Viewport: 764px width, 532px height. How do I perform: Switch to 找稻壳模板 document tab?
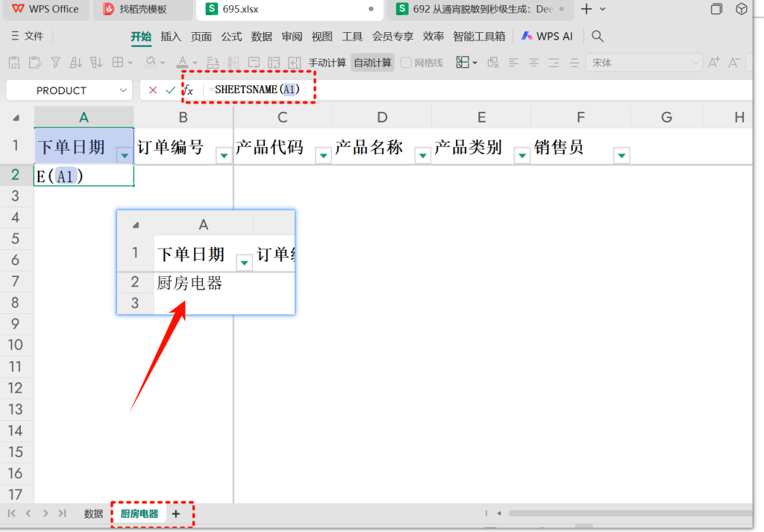coord(143,9)
